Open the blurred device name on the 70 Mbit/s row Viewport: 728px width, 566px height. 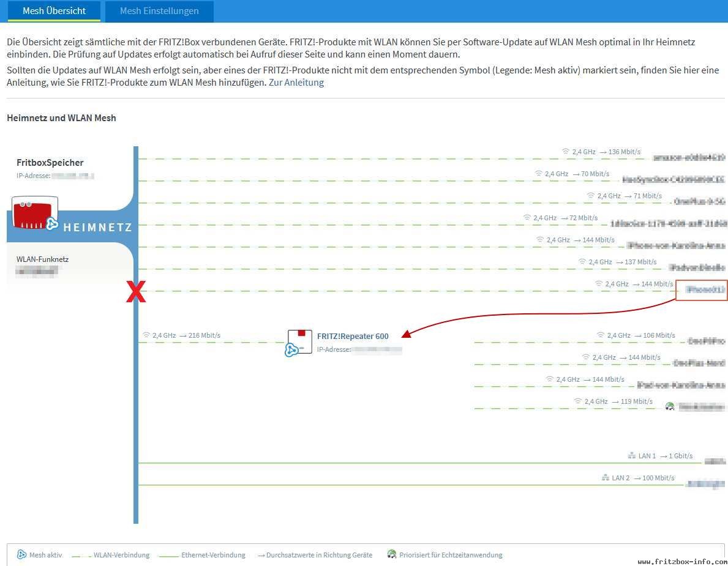click(x=674, y=179)
